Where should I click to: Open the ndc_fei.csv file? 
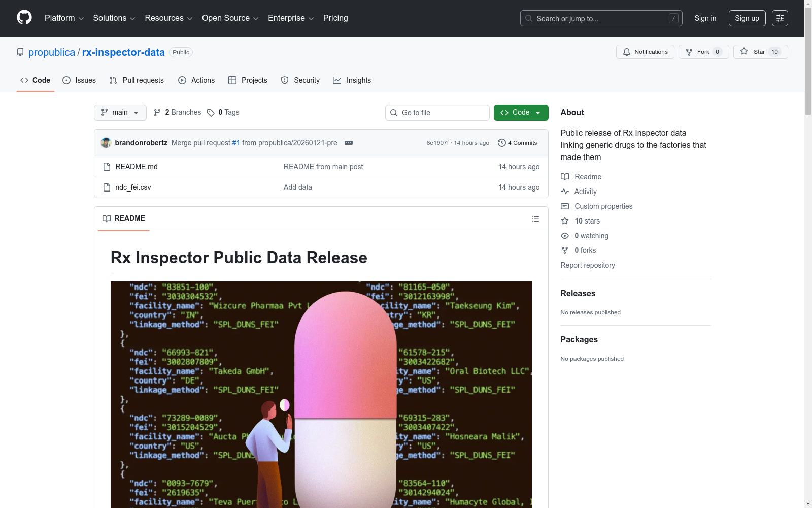(x=133, y=187)
